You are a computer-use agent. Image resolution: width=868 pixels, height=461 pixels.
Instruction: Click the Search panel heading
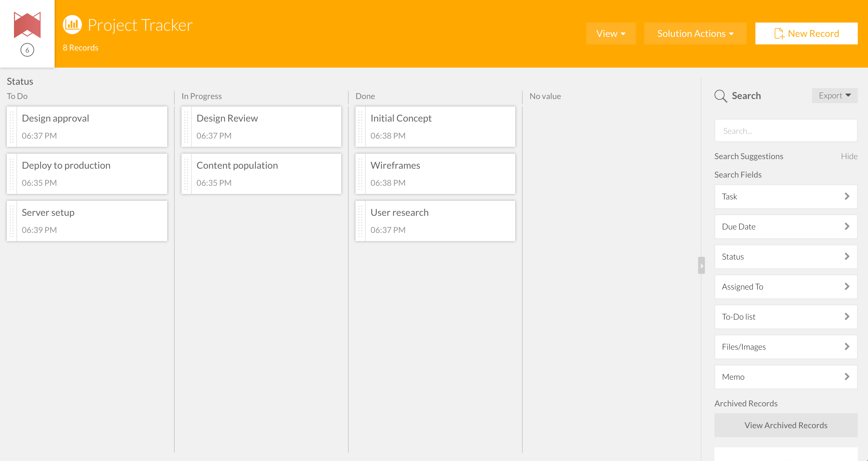click(746, 96)
